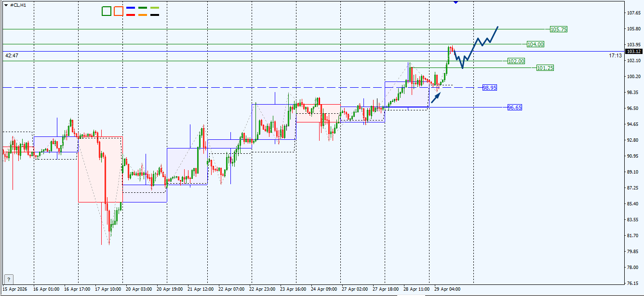
Task: Click the blue triangle marker at chart top
Action: (x=456, y=2)
